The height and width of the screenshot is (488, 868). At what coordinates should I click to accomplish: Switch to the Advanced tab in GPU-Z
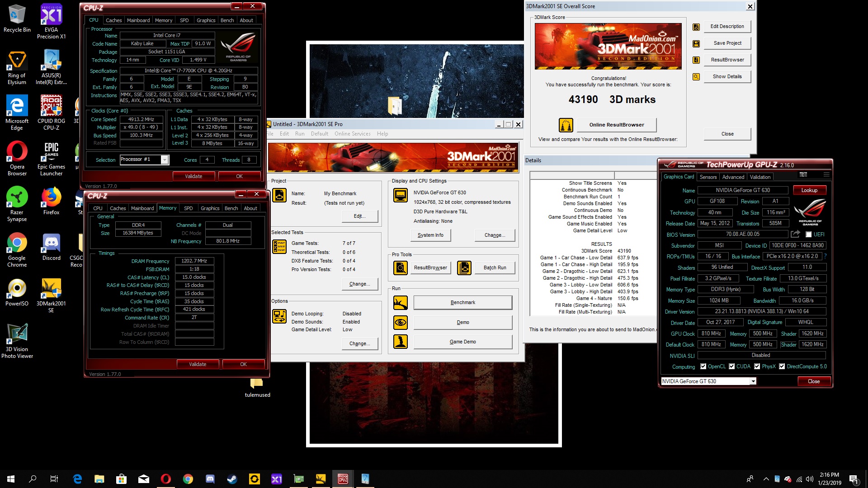(x=733, y=177)
